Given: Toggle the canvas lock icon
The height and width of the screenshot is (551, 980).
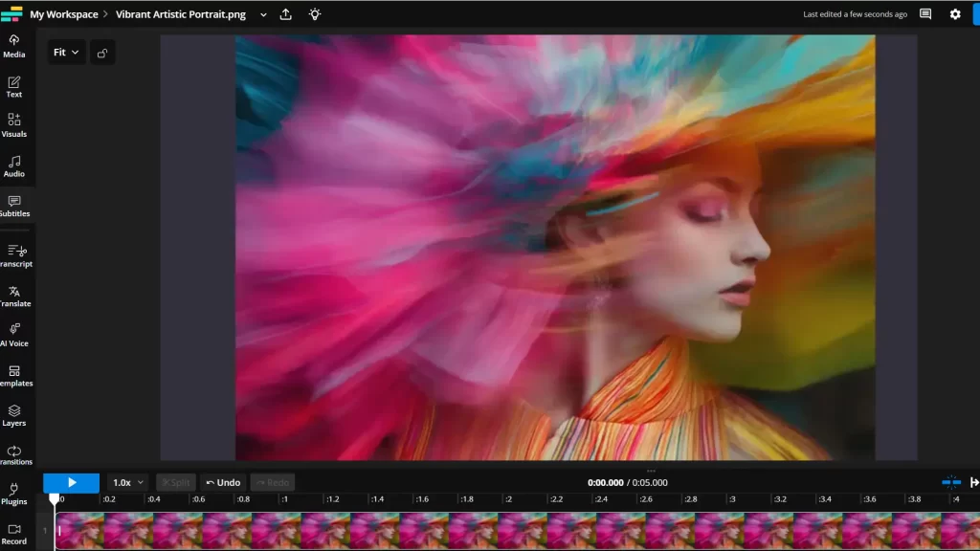Looking at the screenshot, I should click(x=102, y=53).
